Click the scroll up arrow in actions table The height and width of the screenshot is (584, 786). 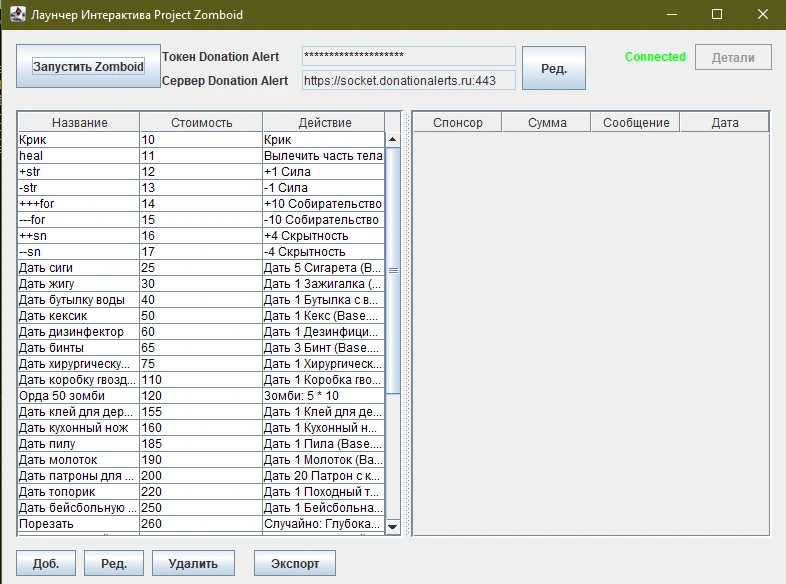[392, 140]
